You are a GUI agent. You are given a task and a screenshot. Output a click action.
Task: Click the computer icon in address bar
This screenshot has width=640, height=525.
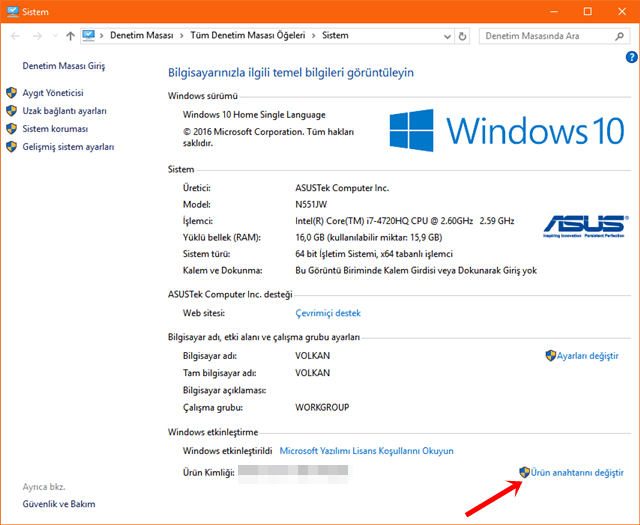pos(89,36)
